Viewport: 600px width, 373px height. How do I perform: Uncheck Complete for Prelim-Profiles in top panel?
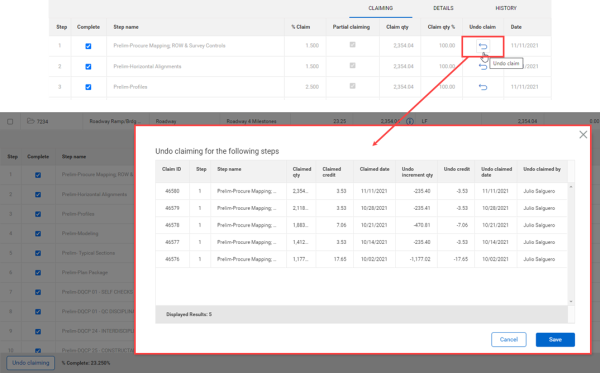pyautogui.click(x=88, y=87)
